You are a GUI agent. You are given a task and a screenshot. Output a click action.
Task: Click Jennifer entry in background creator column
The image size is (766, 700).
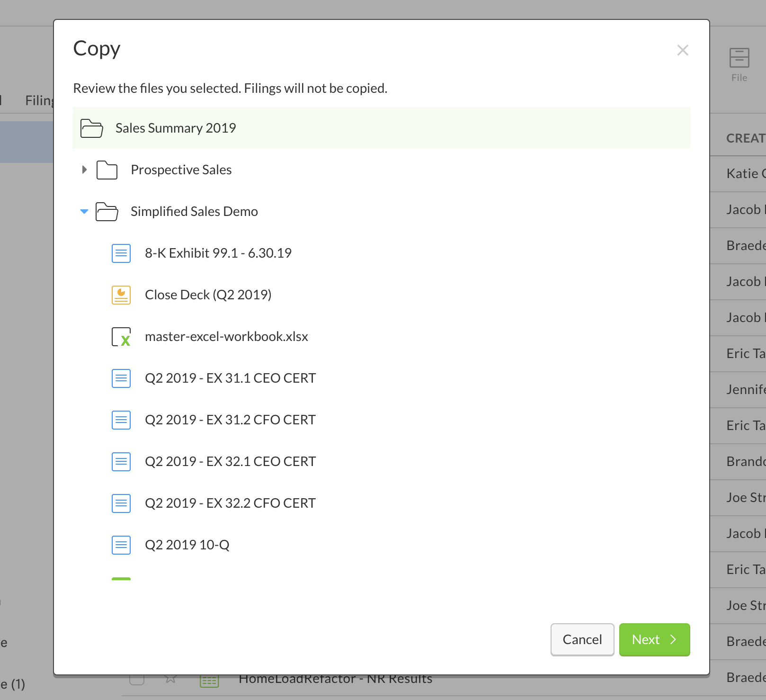[746, 389]
